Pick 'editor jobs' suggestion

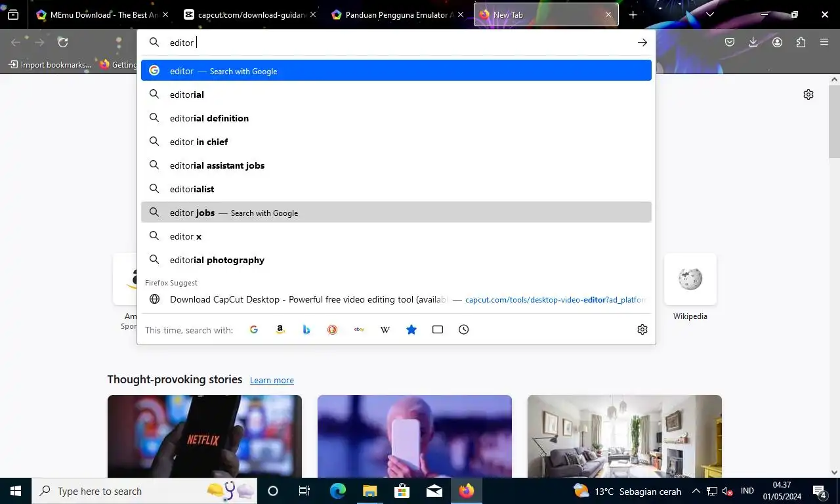pyautogui.click(x=396, y=213)
